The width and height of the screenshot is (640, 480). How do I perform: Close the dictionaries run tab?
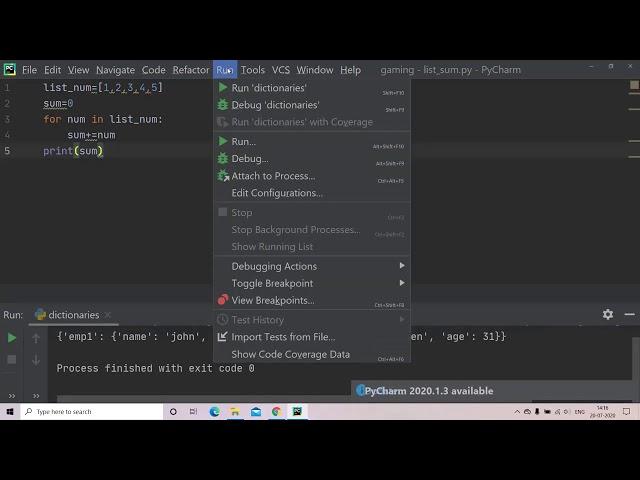click(108, 315)
